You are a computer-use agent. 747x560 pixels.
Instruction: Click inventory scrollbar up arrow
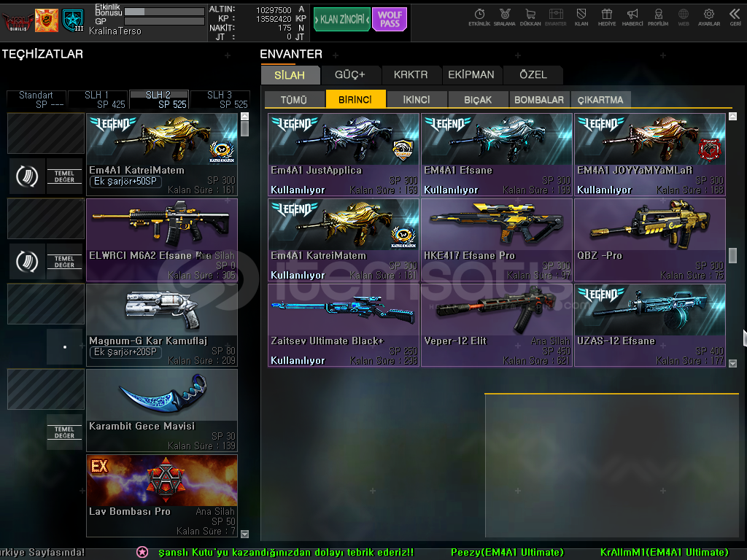[732, 116]
